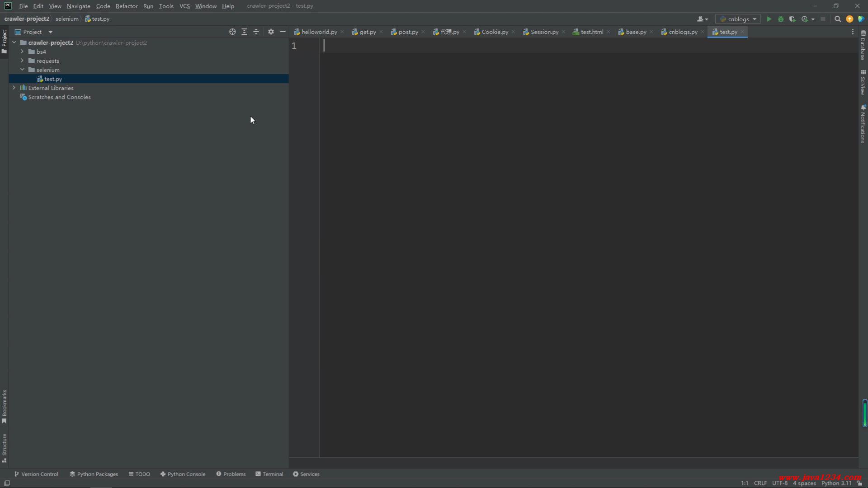868x488 pixels.
Task: Expand External Libraries node
Action: tap(14, 88)
